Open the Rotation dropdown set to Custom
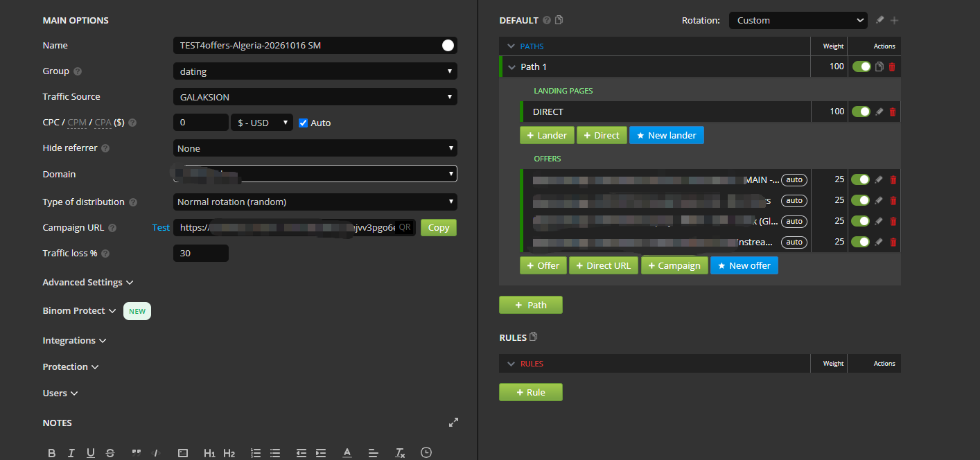Screen dimensions: 980x460 click(x=798, y=20)
